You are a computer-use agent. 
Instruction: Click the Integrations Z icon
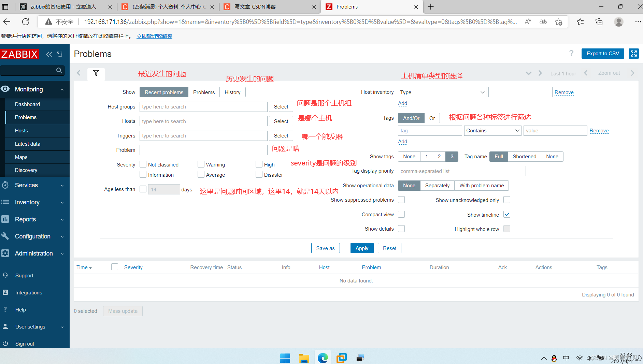tap(5, 292)
